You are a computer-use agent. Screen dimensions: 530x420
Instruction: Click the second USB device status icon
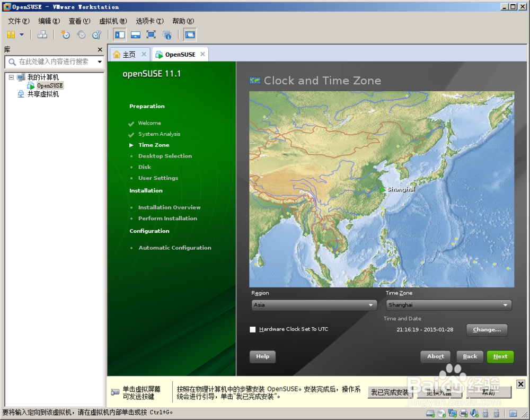click(x=497, y=413)
